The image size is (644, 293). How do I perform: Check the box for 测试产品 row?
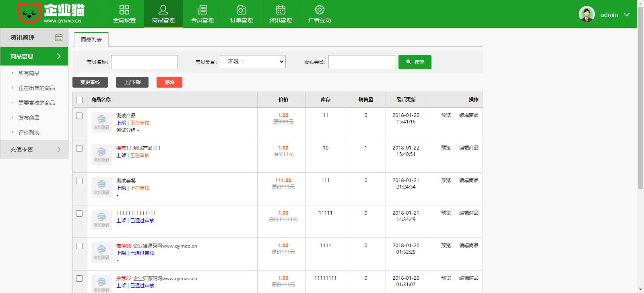click(79, 116)
